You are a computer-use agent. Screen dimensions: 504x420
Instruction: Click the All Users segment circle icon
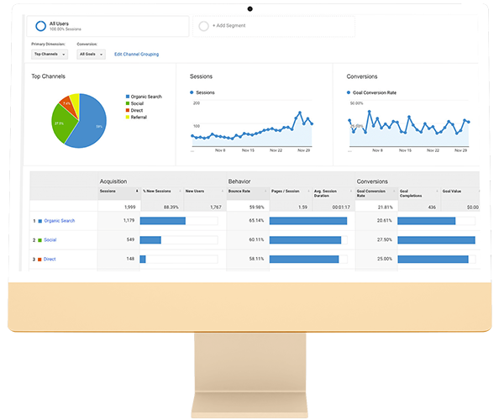coord(39,26)
